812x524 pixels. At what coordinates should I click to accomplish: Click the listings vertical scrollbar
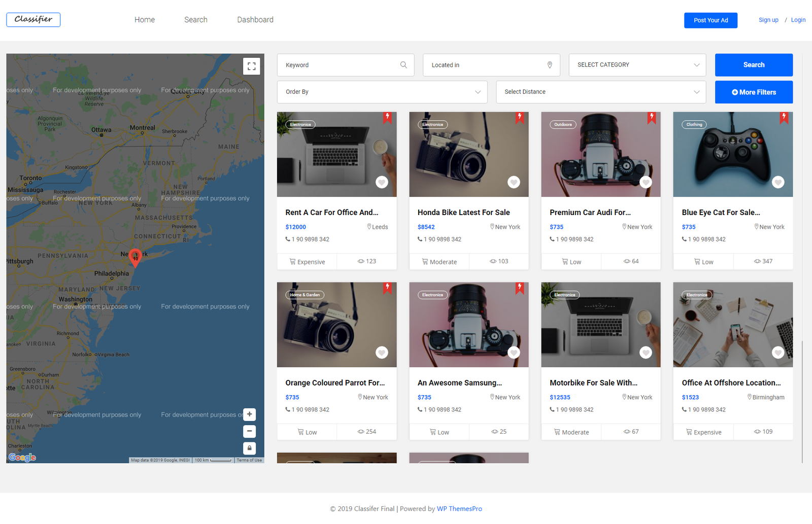pos(802,401)
